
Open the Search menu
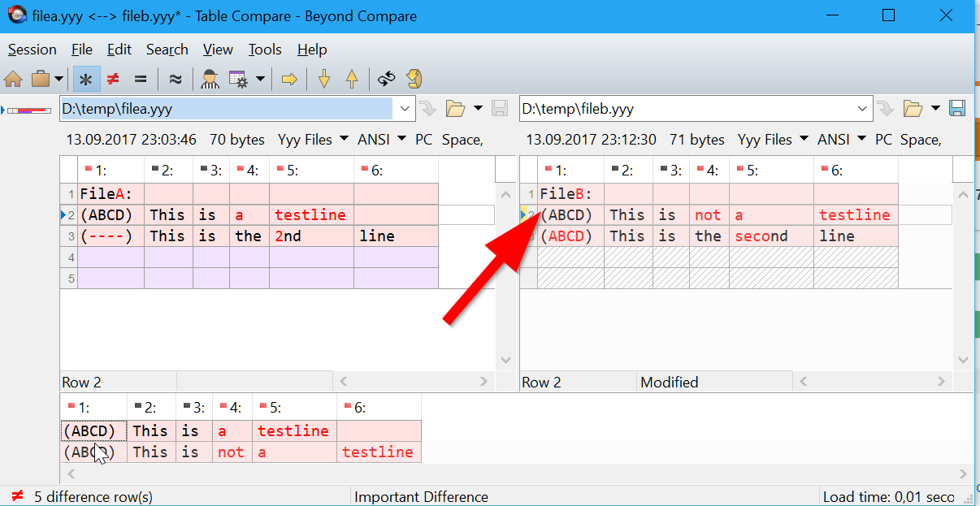(x=167, y=50)
